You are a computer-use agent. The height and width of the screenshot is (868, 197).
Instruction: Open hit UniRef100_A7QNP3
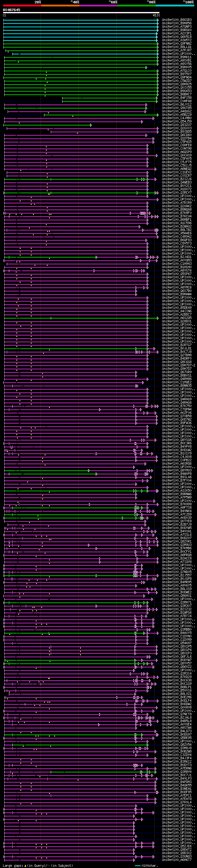tap(177, 26)
